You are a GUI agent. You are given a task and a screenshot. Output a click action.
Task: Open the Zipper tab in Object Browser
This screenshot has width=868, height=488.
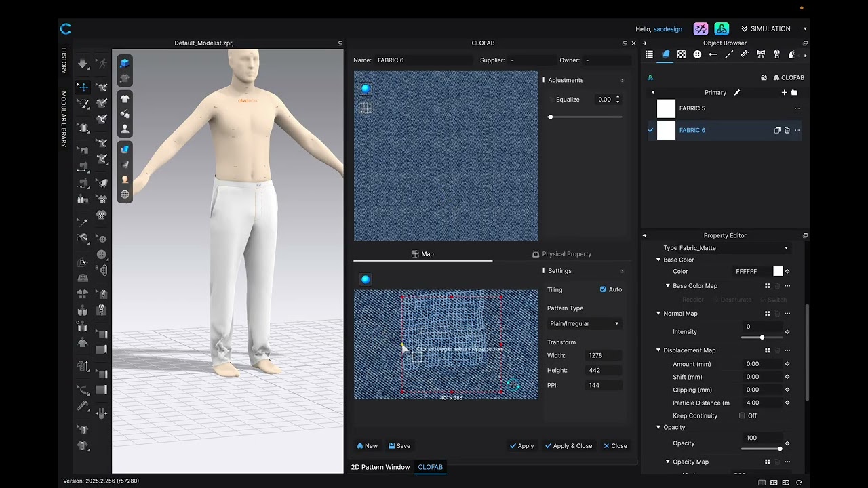click(x=776, y=54)
